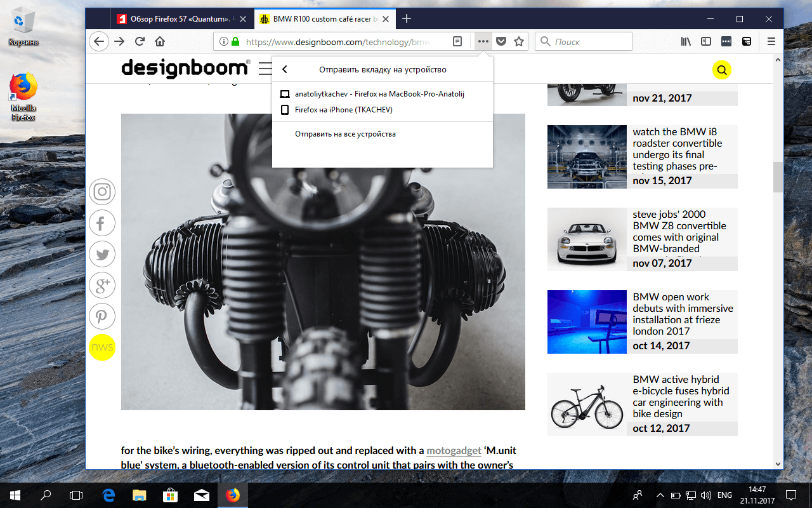Save the page to Pocket
Image resolution: width=812 pixels, height=508 pixels.
pos(501,41)
